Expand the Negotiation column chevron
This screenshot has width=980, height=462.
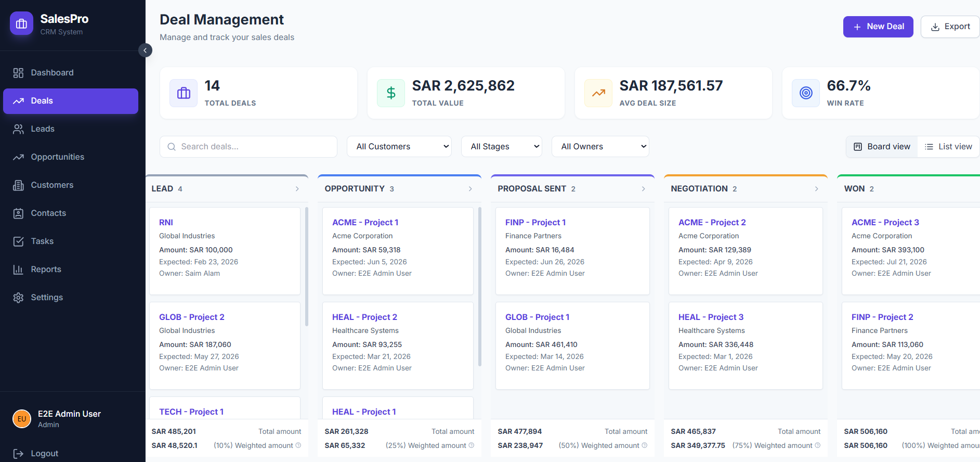(817, 189)
